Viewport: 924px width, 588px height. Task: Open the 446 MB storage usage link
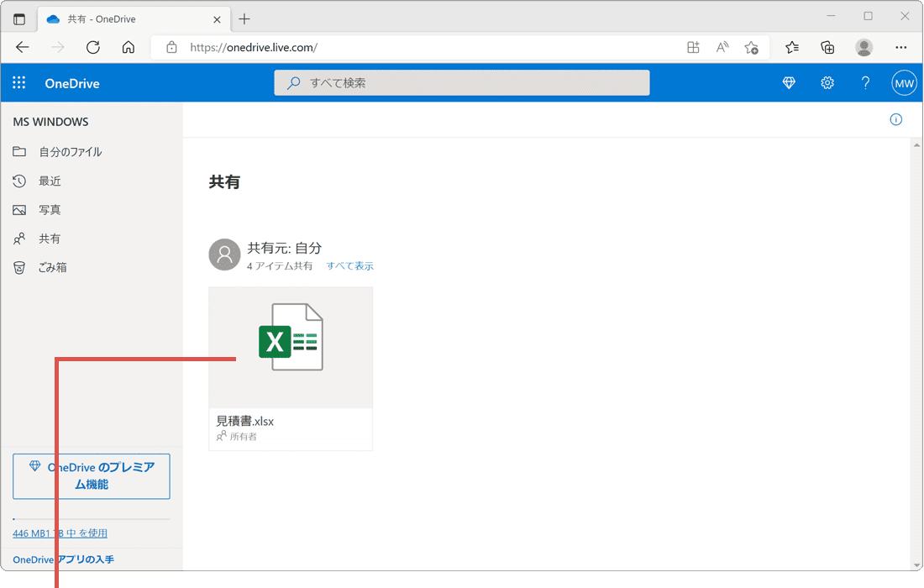pos(60,533)
